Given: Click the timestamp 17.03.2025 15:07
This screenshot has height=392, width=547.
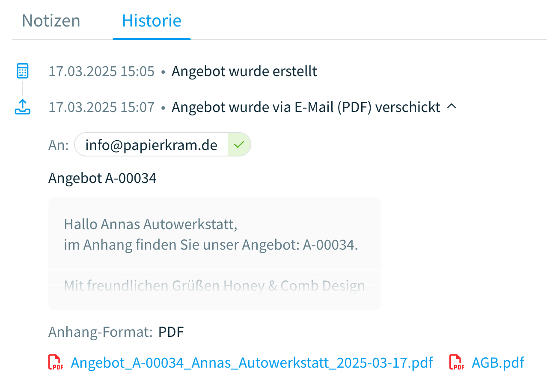Looking at the screenshot, I should coord(101,107).
